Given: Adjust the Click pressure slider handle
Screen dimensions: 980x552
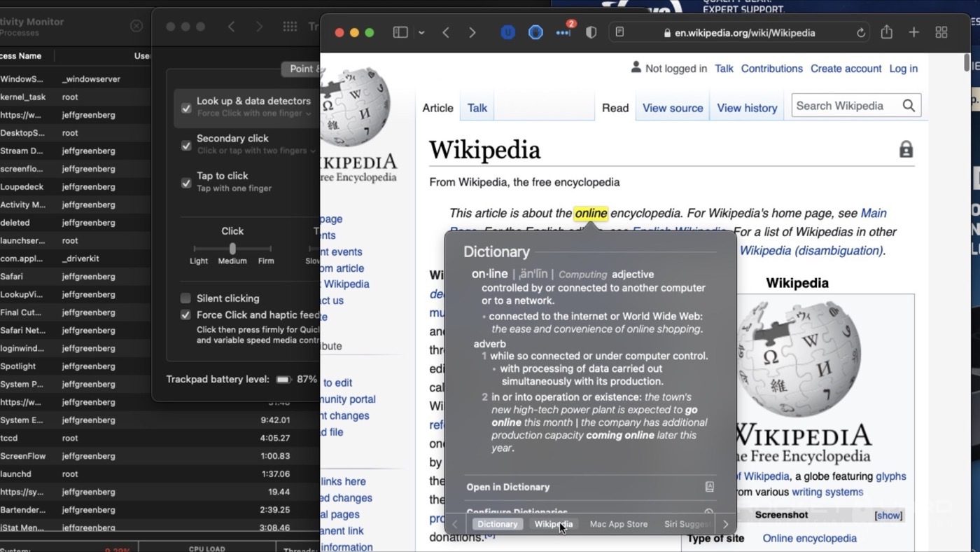Looking at the screenshot, I should 232,249.
